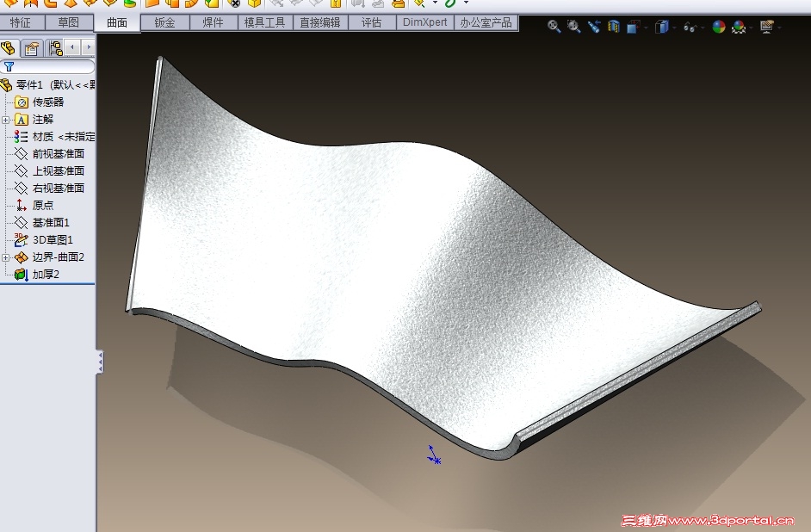Screen dimensions: 811x532
Task: Click the View Settings monitor icon
Action: pos(766,27)
